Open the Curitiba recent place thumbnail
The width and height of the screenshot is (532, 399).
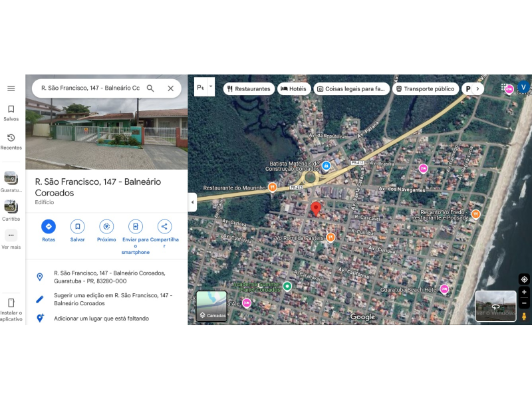[x=11, y=206]
